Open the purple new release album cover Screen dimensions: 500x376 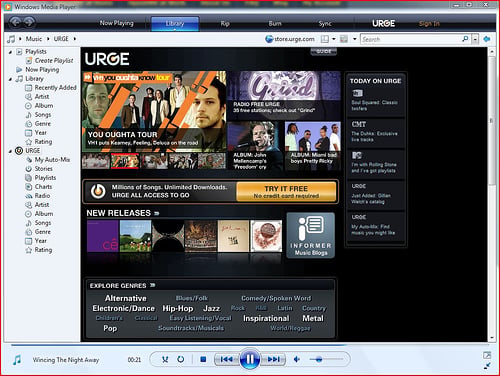[x=103, y=236]
